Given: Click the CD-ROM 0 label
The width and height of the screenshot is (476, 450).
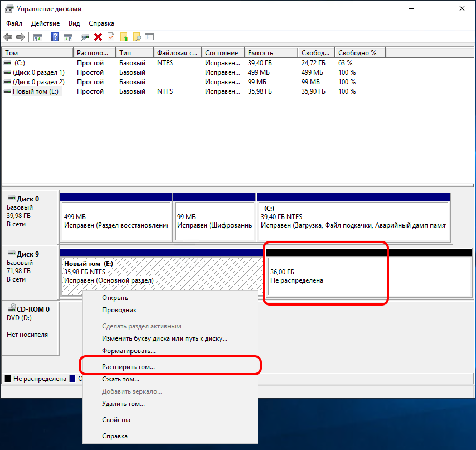Looking at the screenshot, I should point(33,309).
